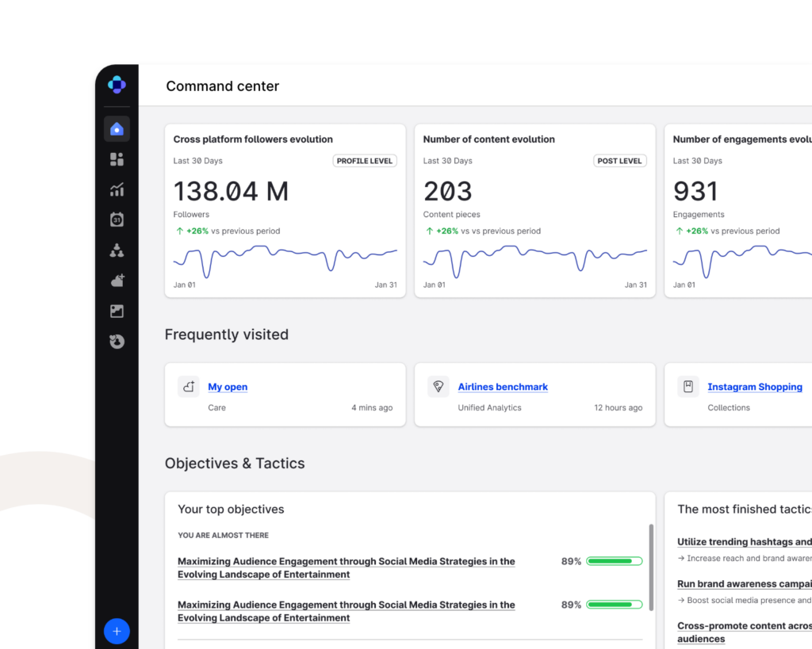Click the cloud-plus icon in sidebar
The image size is (812, 649).
117,281
